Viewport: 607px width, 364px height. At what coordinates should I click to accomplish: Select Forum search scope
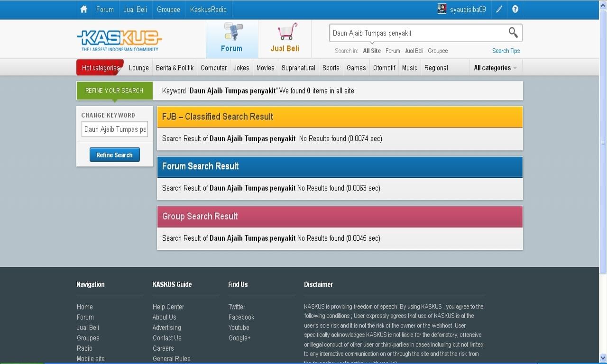(393, 51)
